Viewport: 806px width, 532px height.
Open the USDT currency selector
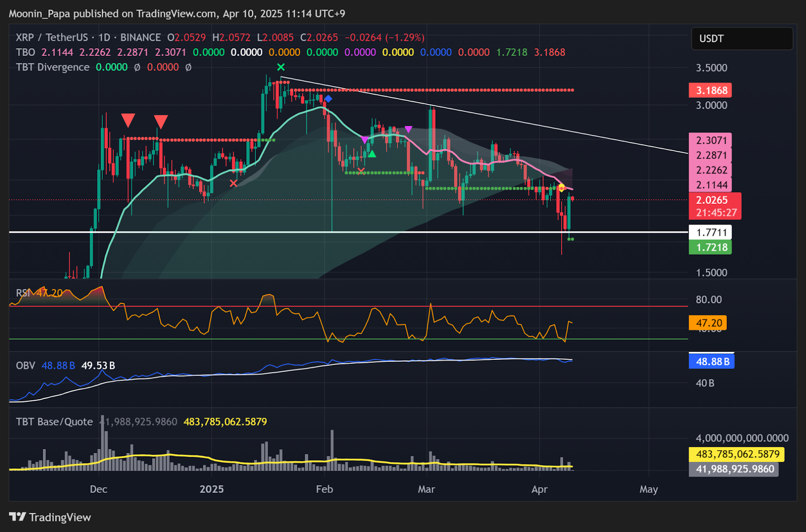742,39
